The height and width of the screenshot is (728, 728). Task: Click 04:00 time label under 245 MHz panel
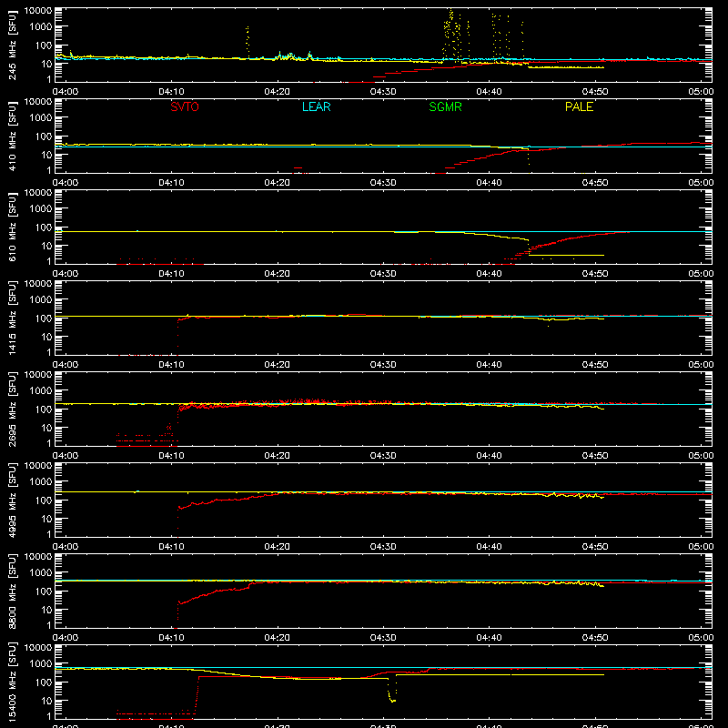click(66, 92)
